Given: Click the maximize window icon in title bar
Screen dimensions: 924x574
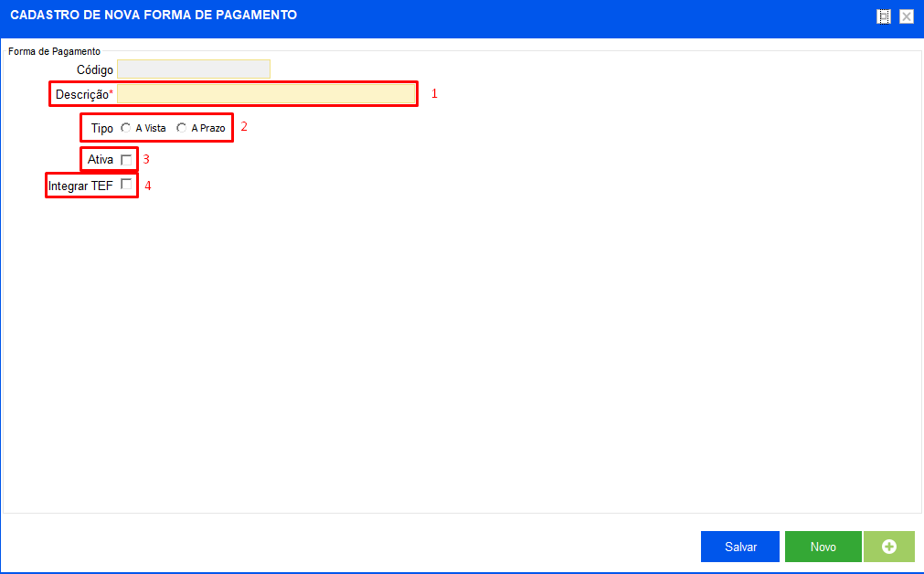Looking at the screenshot, I should click(x=884, y=16).
